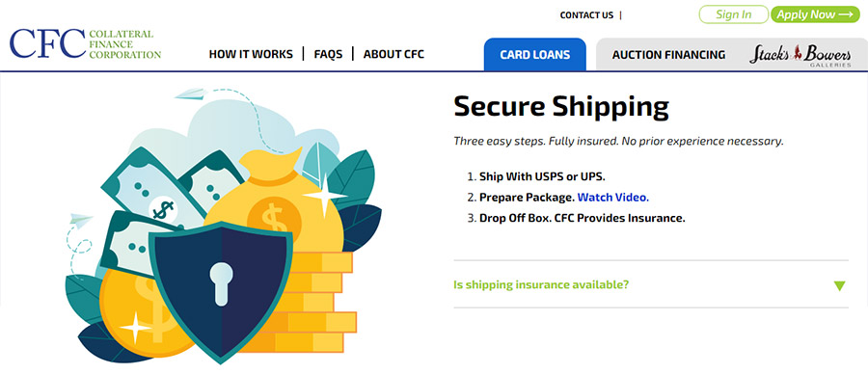Open the Watch Video link

613,197
